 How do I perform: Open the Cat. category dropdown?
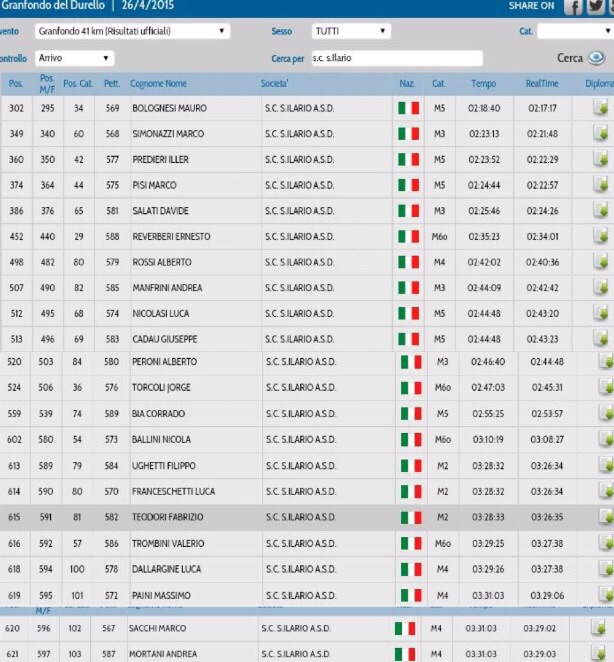coord(575,31)
